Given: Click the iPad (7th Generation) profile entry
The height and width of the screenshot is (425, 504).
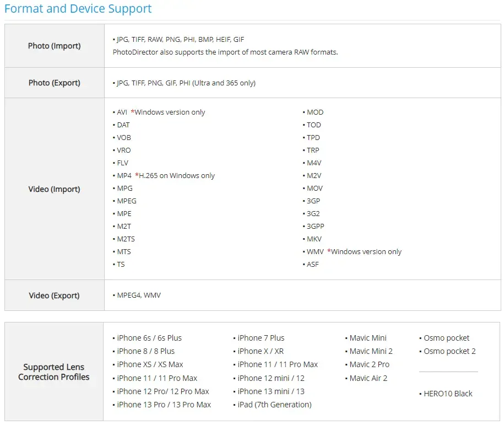Looking at the screenshot, I should (274, 405).
